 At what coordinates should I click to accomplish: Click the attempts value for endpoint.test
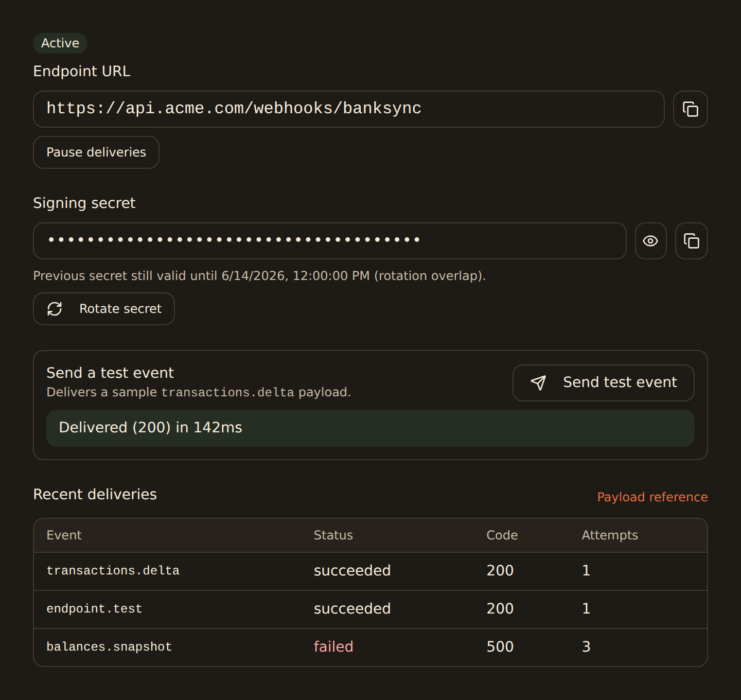point(586,609)
